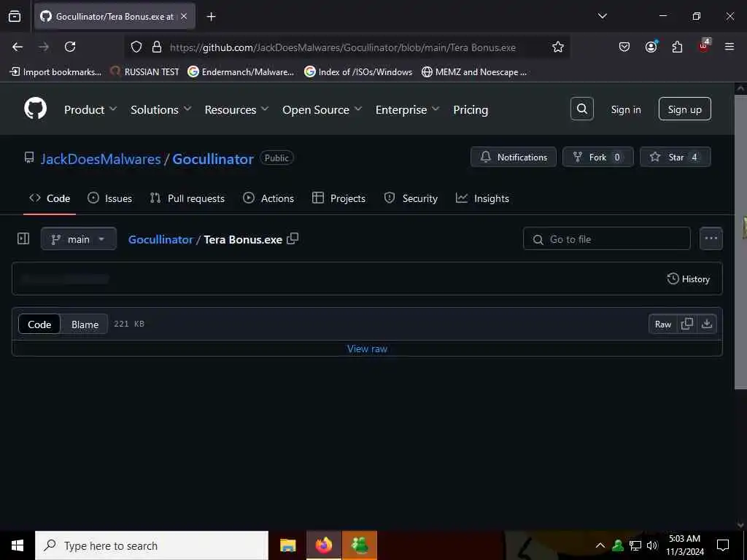
Task: Click the uBlock Origin extension icon
Action: click(x=704, y=46)
